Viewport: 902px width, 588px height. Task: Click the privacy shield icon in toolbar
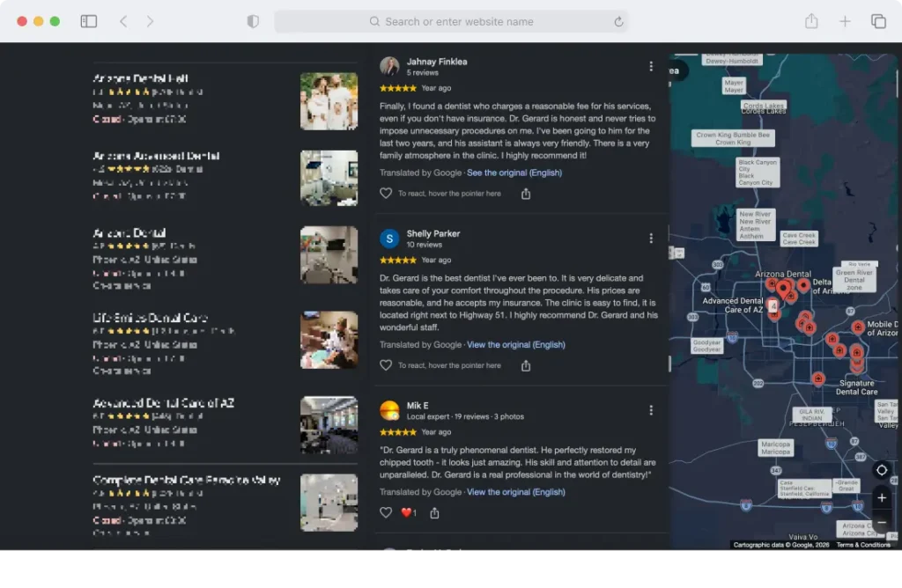[x=253, y=21]
